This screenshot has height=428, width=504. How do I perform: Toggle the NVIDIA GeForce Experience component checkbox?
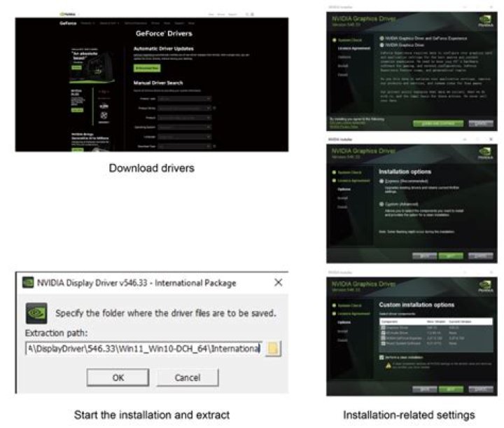pos(383,338)
